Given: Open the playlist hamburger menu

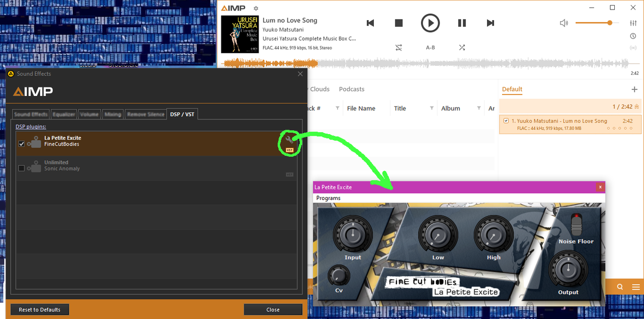Looking at the screenshot, I should [x=636, y=287].
